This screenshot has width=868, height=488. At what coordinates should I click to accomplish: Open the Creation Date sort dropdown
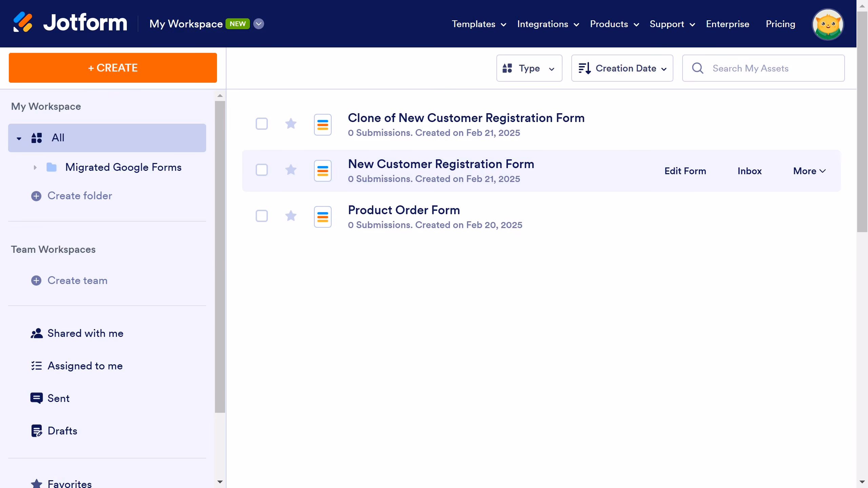(622, 68)
